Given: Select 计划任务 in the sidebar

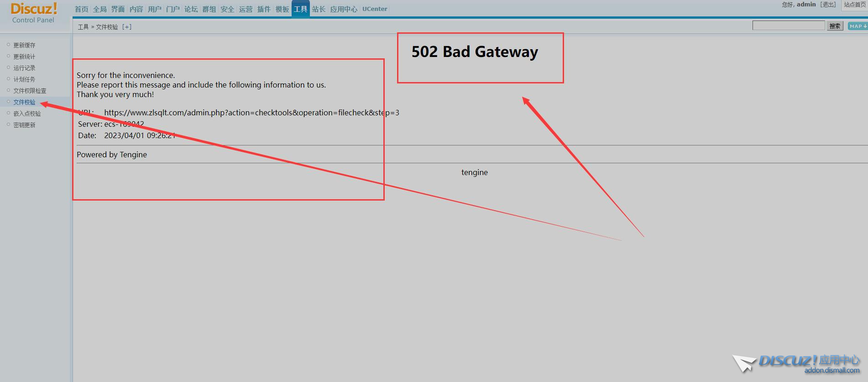Looking at the screenshot, I should (24, 79).
